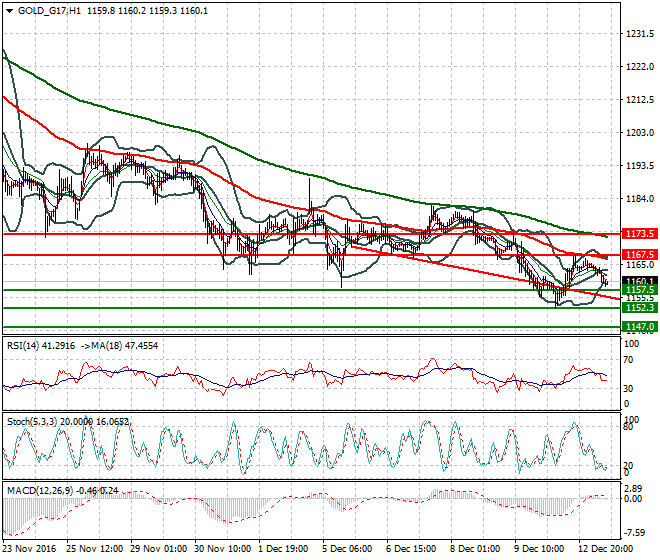Click the GOLD_G17,H1 chart title
Viewport: 660px width, 560px height.
click(49, 11)
